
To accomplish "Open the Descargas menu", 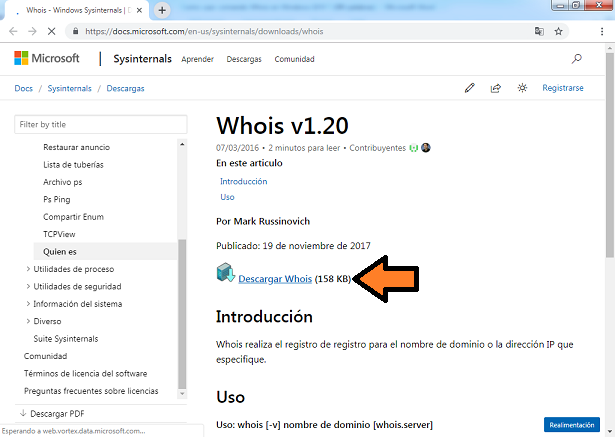I will [x=244, y=59].
